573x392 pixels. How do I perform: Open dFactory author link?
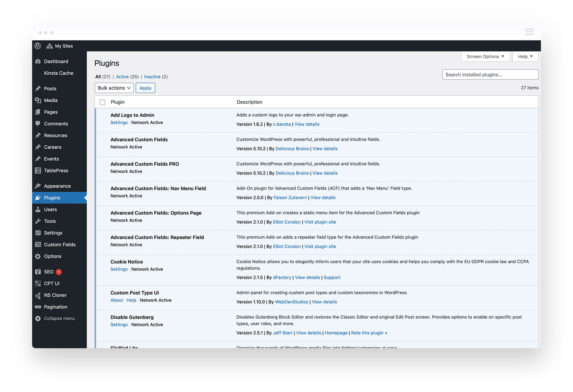(x=282, y=278)
